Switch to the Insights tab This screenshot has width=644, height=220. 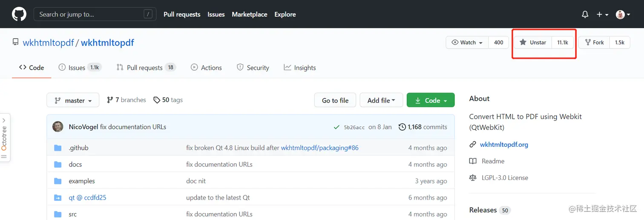[x=300, y=67]
